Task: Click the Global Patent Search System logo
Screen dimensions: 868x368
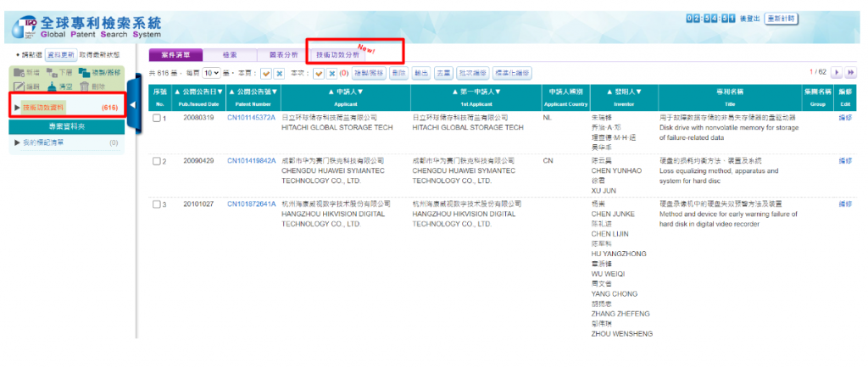Action: click(x=86, y=27)
